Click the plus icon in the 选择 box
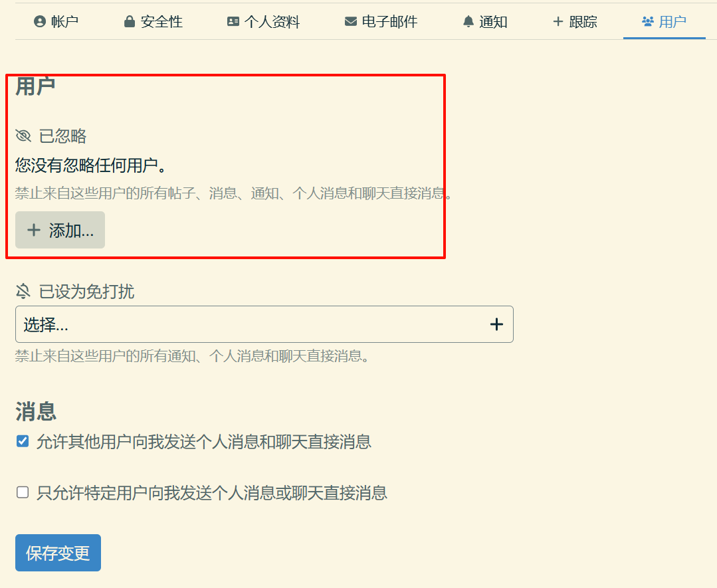The height and width of the screenshot is (588, 717). pyautogui.click(x=496, y=324)
